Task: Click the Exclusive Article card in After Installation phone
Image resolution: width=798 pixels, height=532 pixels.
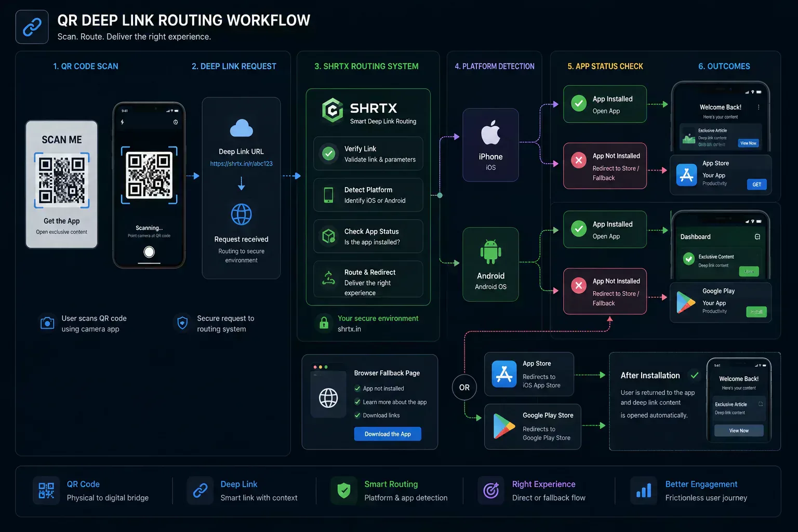Action: [x=739, y=408]
